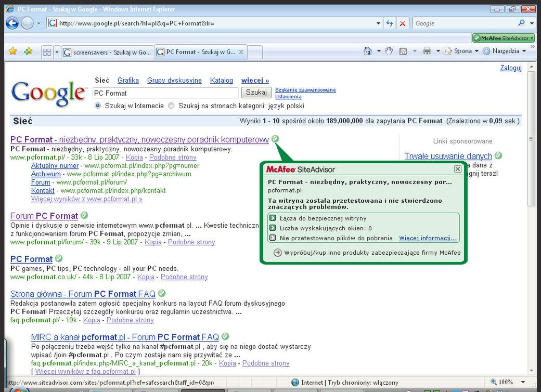Open the Grupy dyskusyjne category
The image size is (541, 392).
(174, 81)
